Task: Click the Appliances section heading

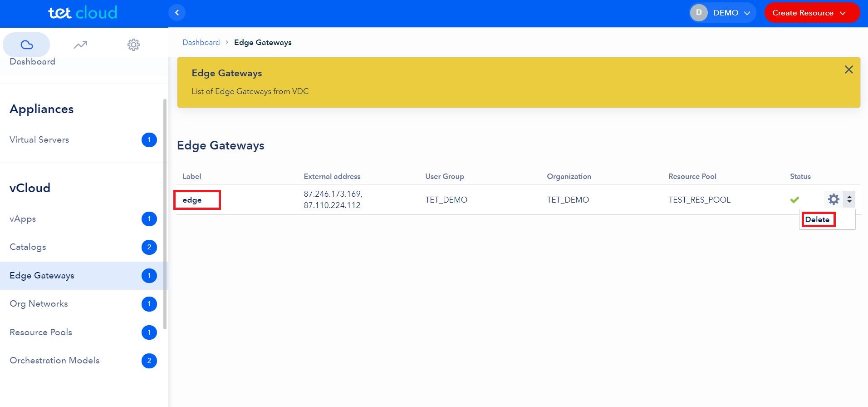Action: 41,109
